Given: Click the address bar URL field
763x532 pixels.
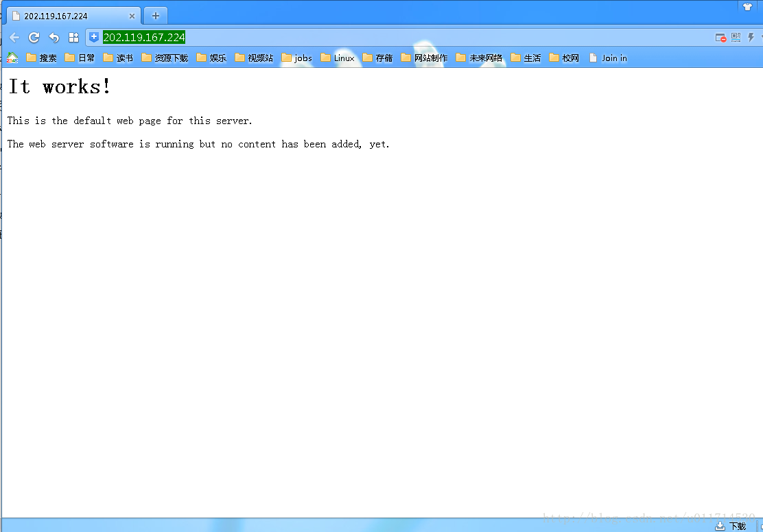Looking at the screenshot, I should click(x=399, y=38).
